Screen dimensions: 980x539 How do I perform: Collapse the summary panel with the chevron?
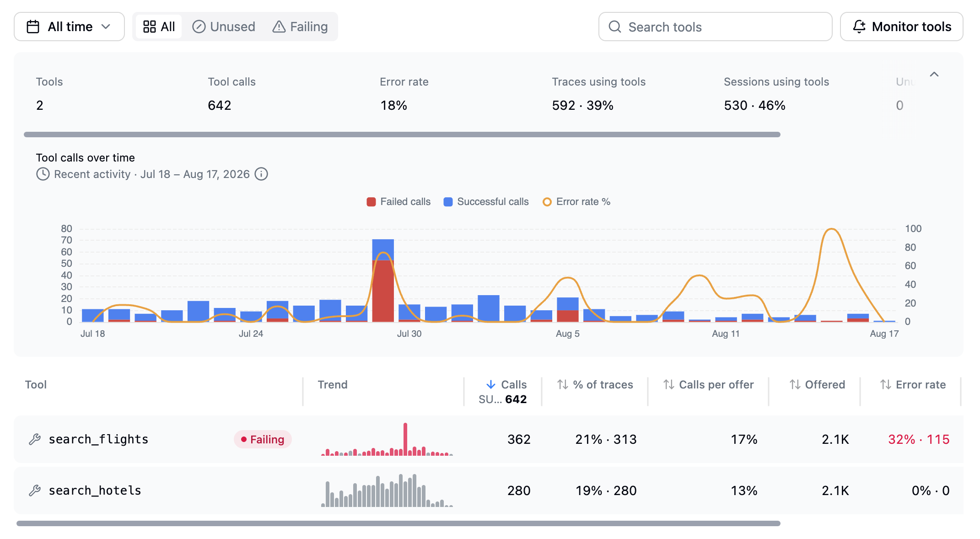pos(934,74)
